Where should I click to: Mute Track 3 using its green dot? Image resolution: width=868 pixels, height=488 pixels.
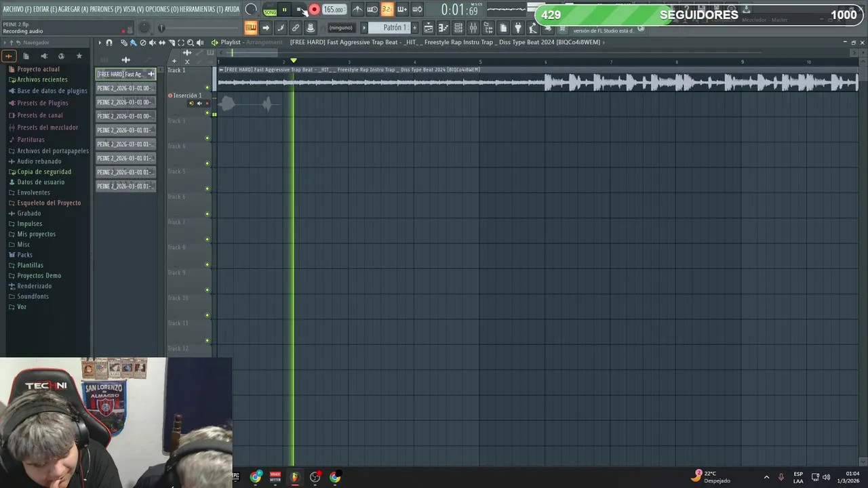tap(208, 138)
